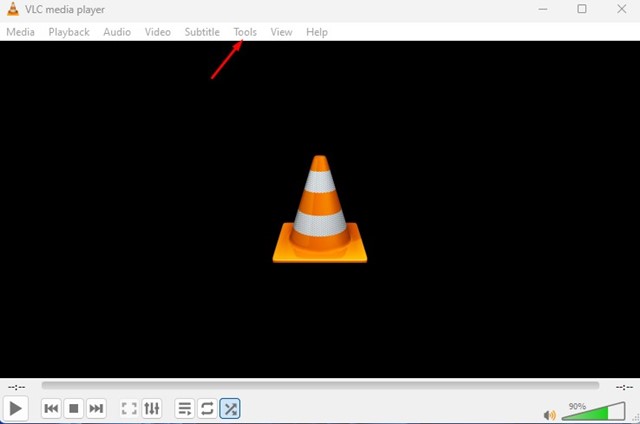The width and height of the screenshot is (640, 424).
Task: Disable random shuffle playback
Action: coord(230,408)
